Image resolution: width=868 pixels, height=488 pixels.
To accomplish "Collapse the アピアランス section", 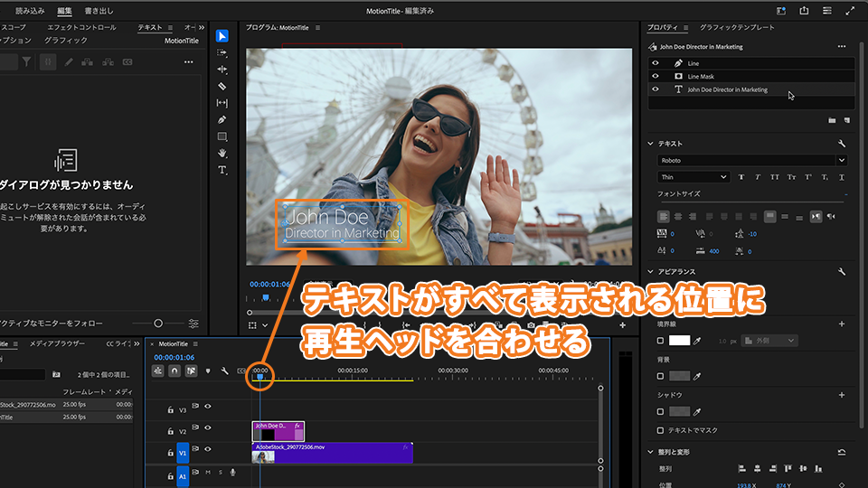I will (x=650, y=271).
